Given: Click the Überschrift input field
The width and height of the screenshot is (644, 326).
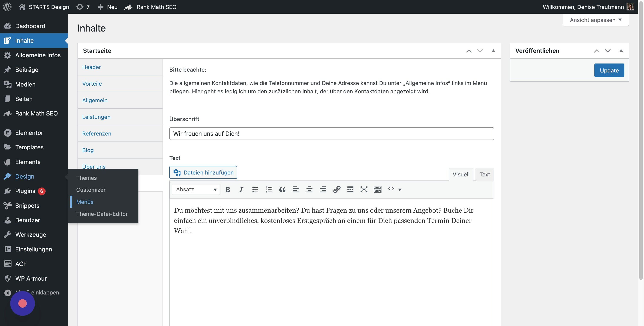Looking at the screenshot, I should pos(332,134).
